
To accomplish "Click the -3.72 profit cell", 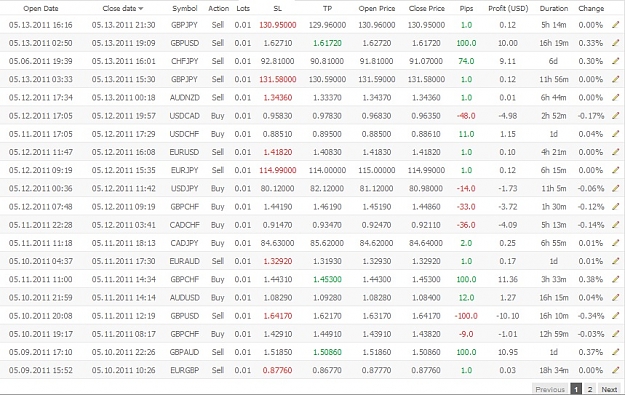I will tap(508, 206).
